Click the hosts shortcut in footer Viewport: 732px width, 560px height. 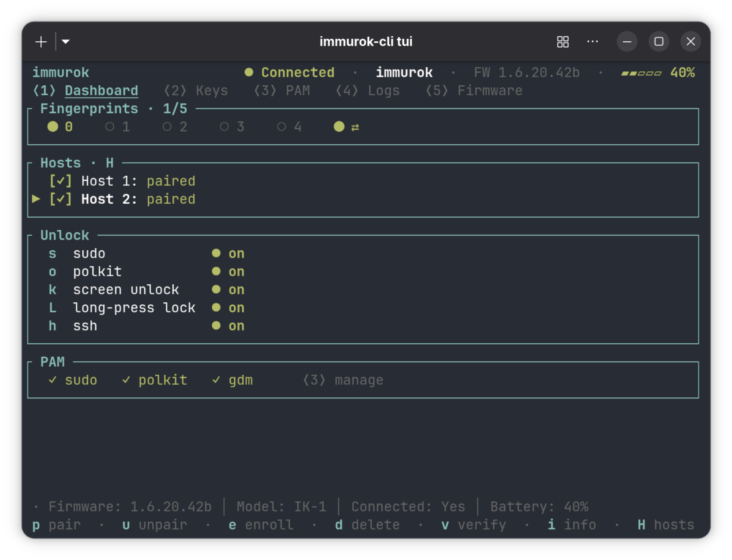tap(666, 525)
